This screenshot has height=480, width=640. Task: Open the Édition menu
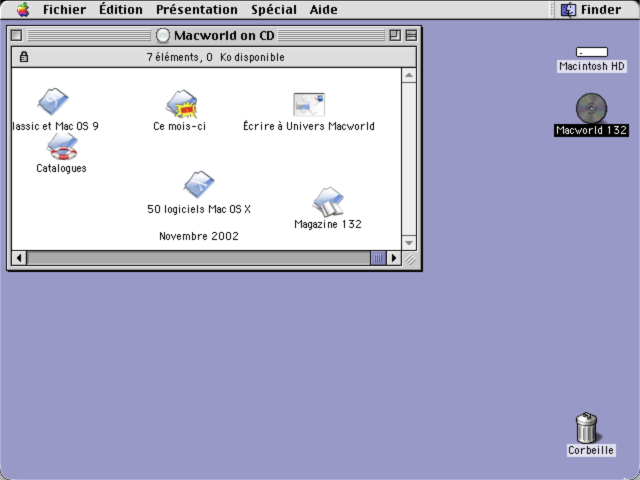click(121, 9)
